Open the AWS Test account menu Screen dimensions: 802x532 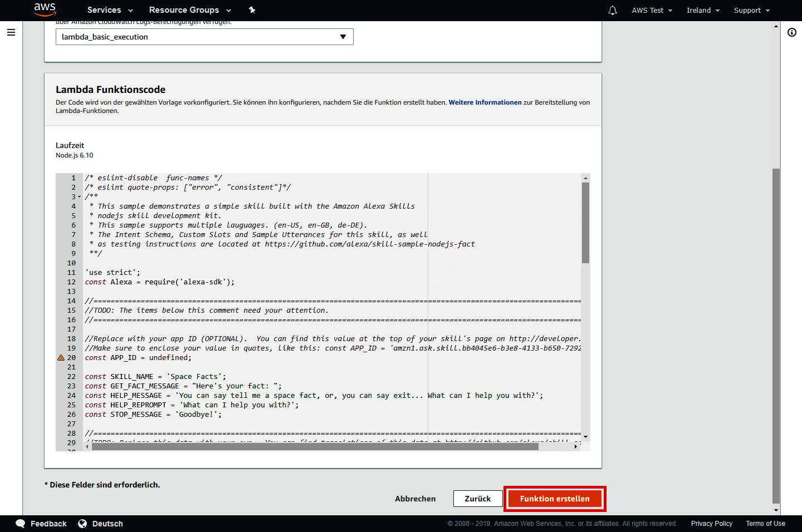[652, 10]
